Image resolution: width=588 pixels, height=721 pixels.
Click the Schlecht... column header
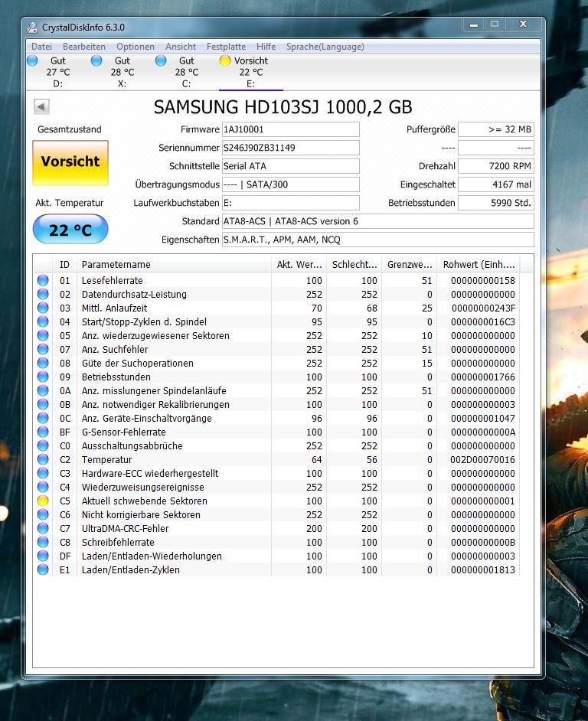tap(354, 264)
